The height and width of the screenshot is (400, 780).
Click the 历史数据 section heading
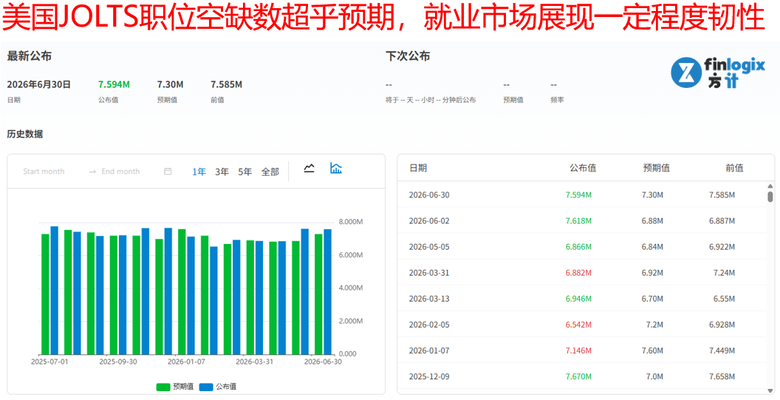pyautogui.click(x=25, y=134)
